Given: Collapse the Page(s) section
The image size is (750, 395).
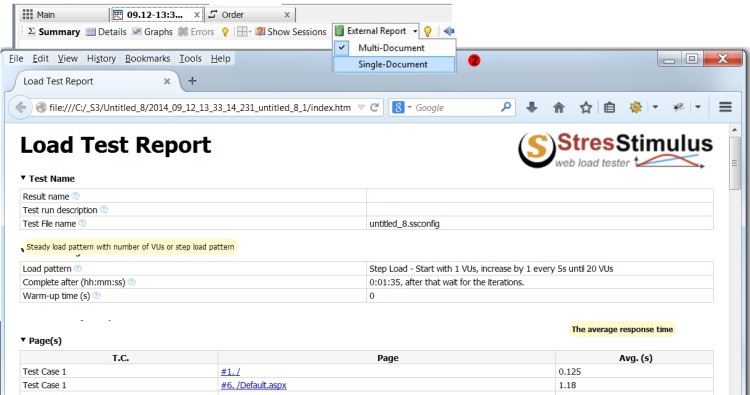Looking at the screenshot, I should [x=23, y=340].
